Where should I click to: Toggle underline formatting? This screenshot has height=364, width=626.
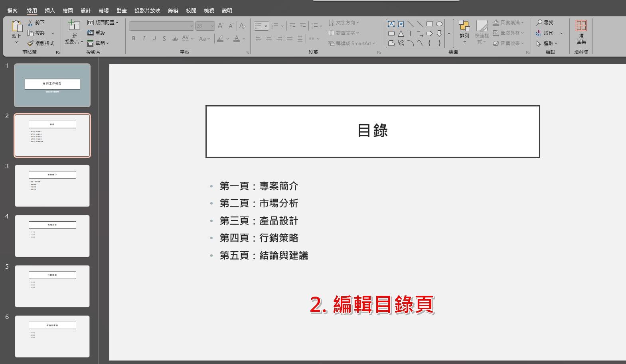tap(154, 39)
